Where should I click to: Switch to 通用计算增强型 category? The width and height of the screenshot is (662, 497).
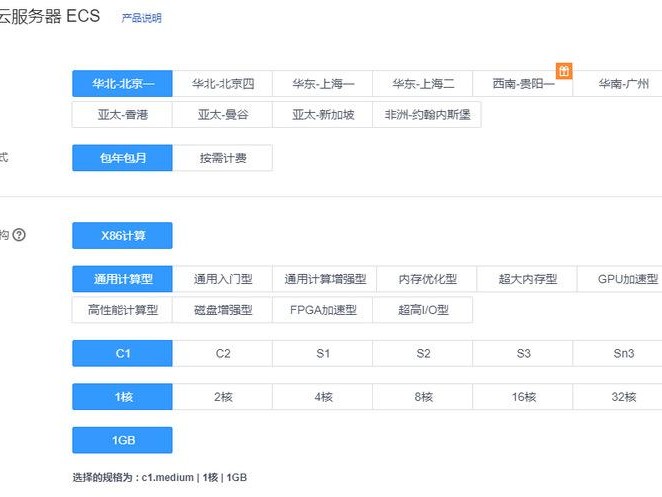(325, 279)
